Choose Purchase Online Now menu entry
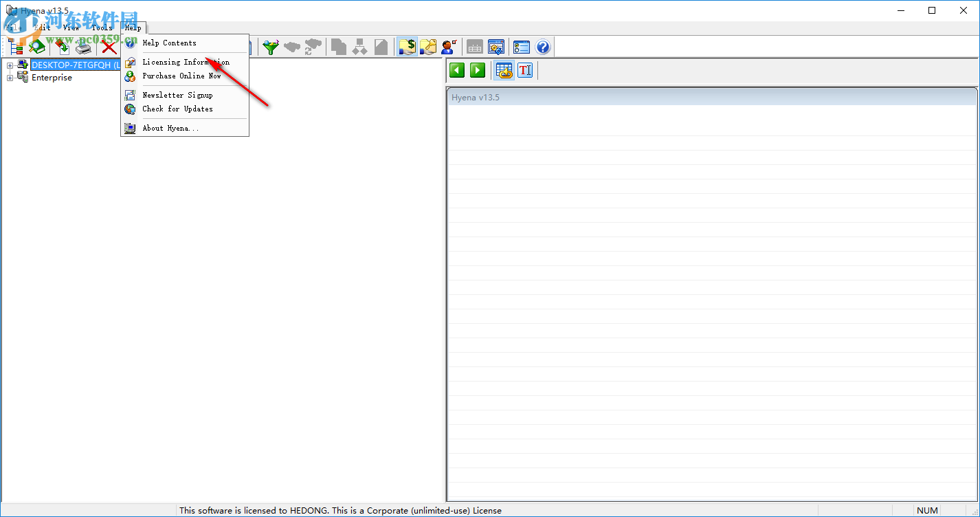 click(x=184, y=76)
